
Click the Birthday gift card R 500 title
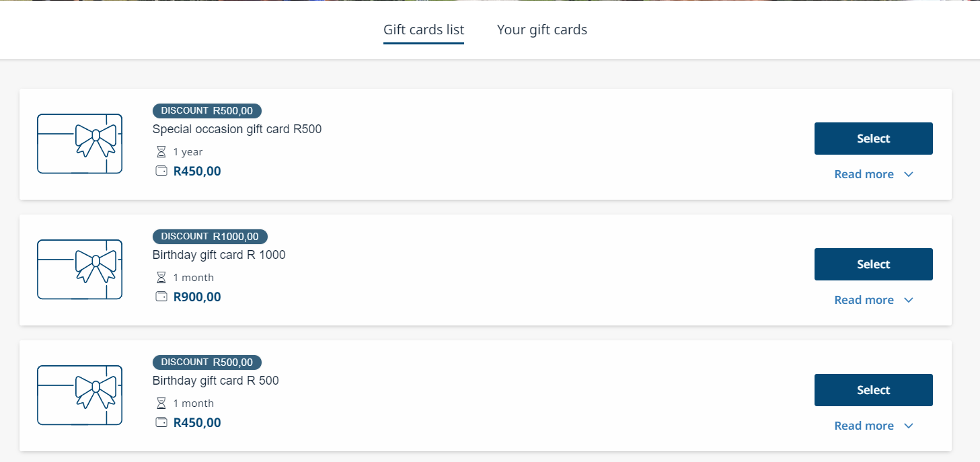[215, 381]
